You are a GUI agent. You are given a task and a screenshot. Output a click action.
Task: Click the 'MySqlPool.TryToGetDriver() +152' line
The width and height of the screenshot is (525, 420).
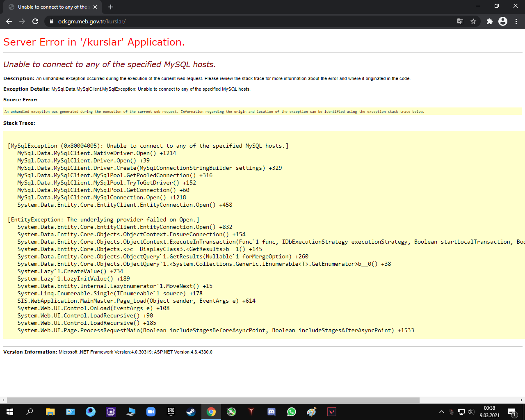pos(107,183)
